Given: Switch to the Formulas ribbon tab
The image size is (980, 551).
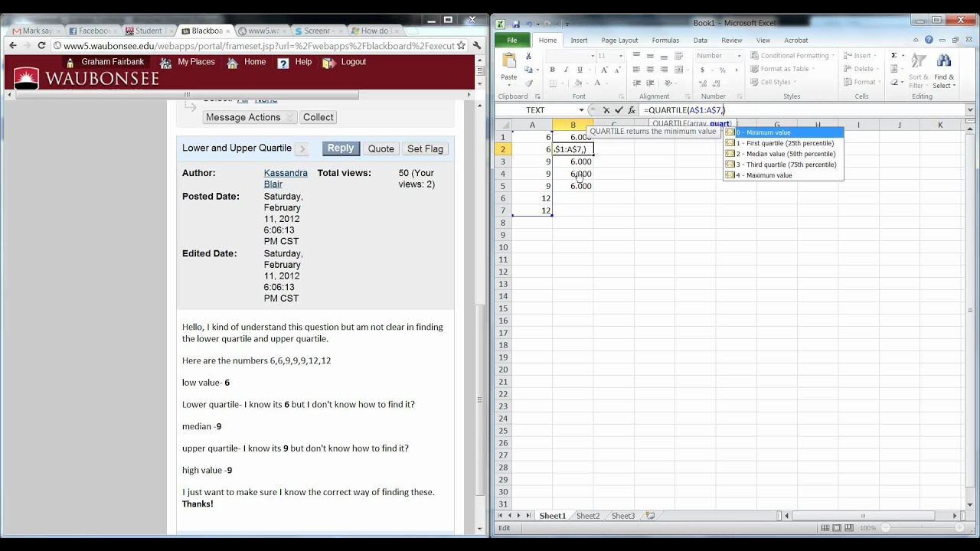Looking at the screenshot, I should point(665,40).
